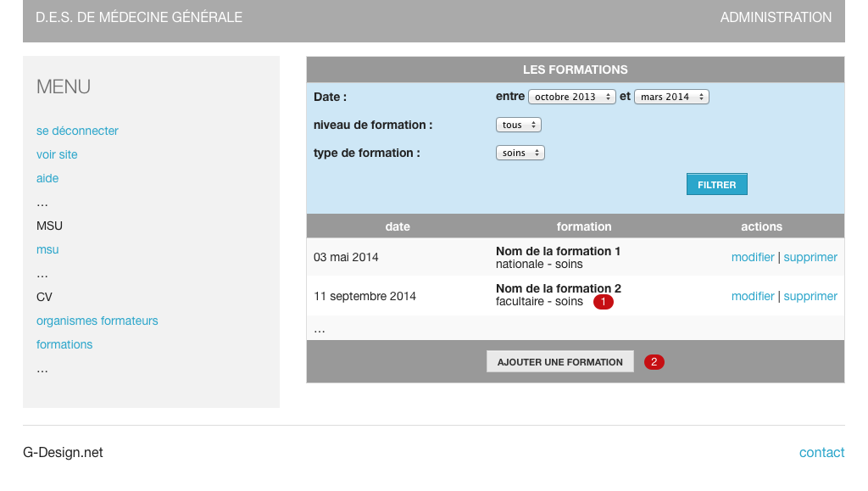Expand the 'type de formation' dropdown
Viewport: 868px width, 491px height.
point(520,153)
